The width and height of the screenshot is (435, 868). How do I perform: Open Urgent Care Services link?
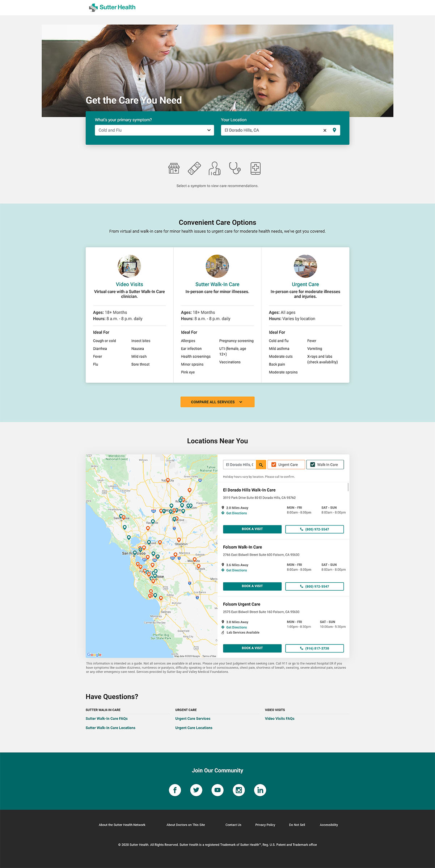[x=193, y=719]
